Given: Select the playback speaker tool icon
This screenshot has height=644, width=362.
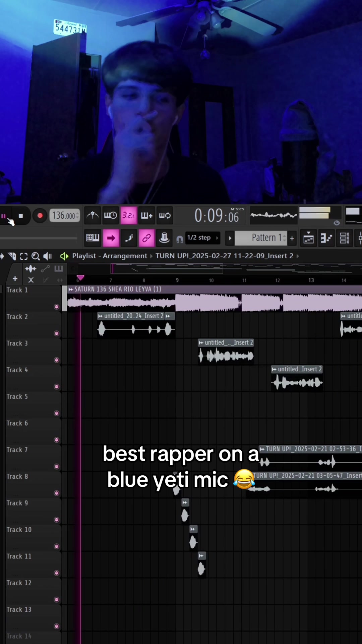Looking at the screenshot, I should click(x=47, y=257).
